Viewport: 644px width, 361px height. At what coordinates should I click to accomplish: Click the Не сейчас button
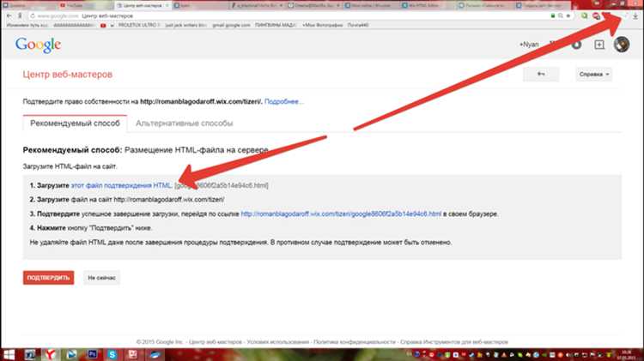pos(101,278)
